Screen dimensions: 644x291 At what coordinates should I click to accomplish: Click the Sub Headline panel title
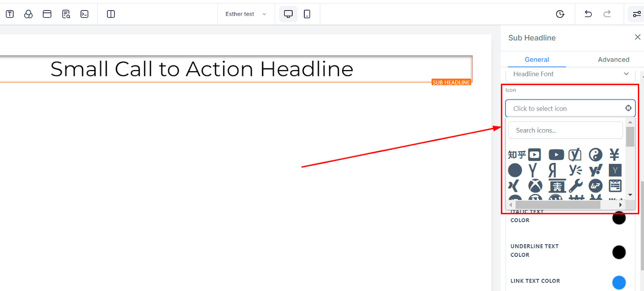(x=532, y=38)
